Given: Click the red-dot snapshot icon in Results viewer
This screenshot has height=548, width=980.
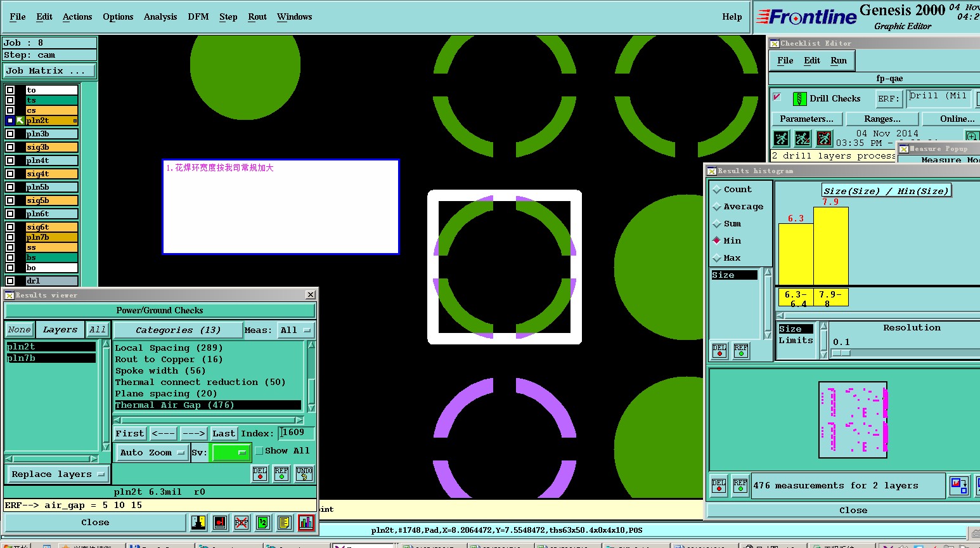Looking at the screenshot, I should [220, 523].
